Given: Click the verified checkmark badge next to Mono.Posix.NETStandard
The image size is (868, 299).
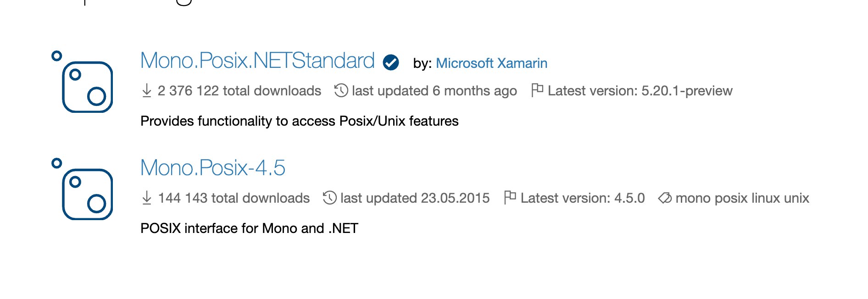Looking at the screenshot, I should [391, 62].
